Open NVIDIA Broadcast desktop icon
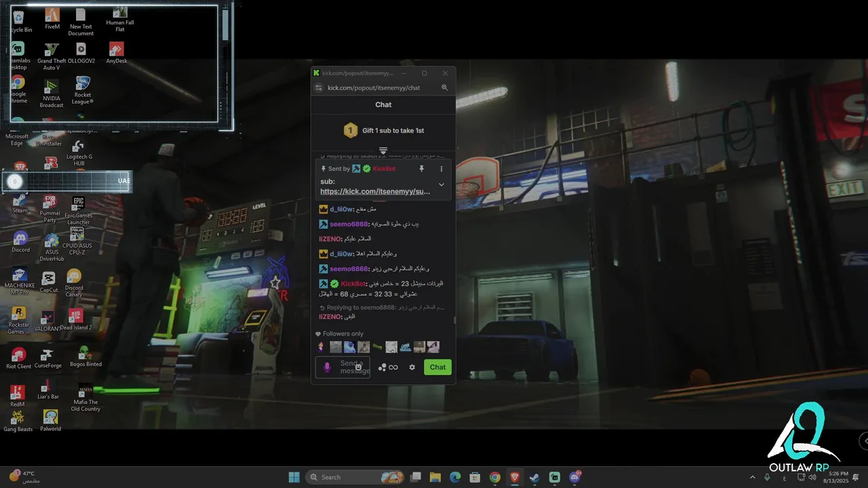This screenshot has width=868, height=488. coord(52,94)
